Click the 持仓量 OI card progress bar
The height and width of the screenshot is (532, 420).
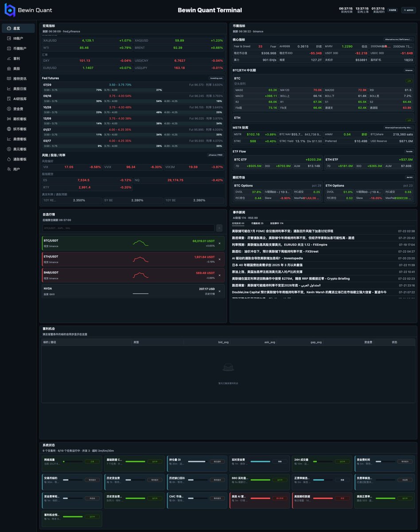(x=198, y=462)
